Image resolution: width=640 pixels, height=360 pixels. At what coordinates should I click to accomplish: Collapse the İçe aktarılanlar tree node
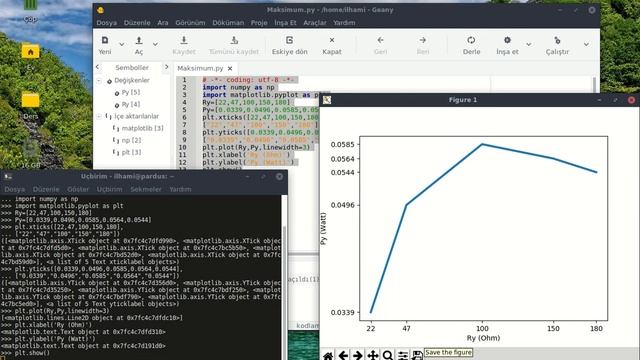[x=99, y=116]
